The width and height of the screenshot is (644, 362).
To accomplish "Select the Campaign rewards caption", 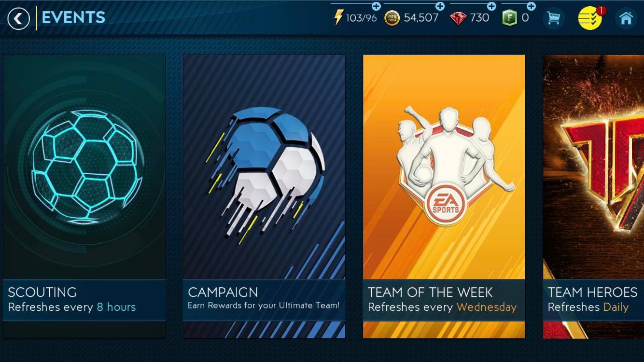I will [264, 306].
